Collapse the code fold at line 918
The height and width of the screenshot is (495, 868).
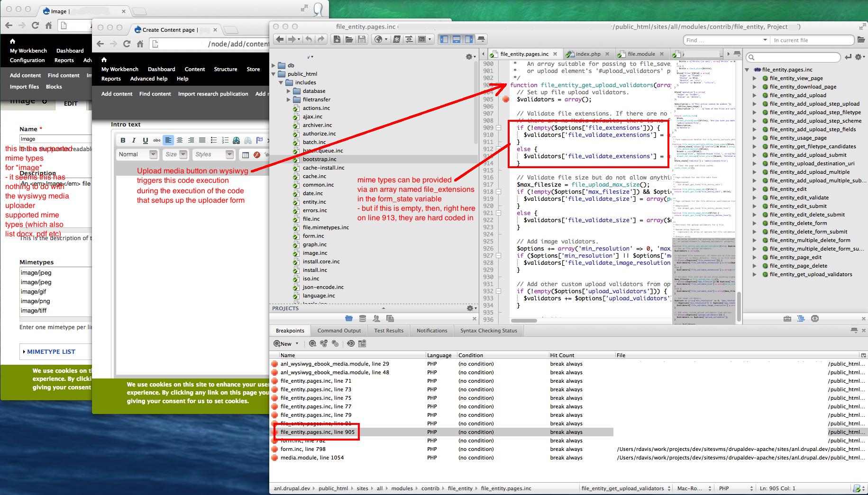point(498,191)
